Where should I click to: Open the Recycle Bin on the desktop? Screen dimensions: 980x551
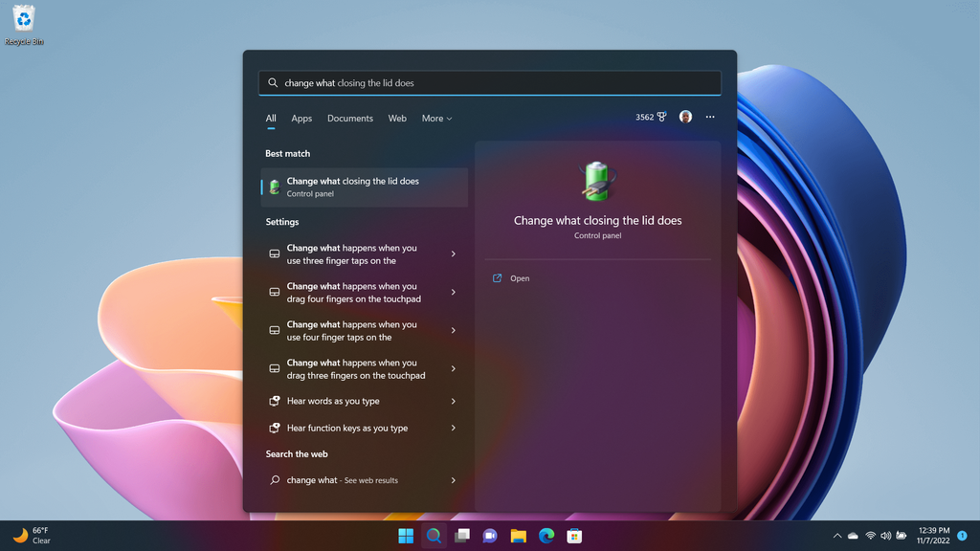pyautogui.click(x=23, y=21)
